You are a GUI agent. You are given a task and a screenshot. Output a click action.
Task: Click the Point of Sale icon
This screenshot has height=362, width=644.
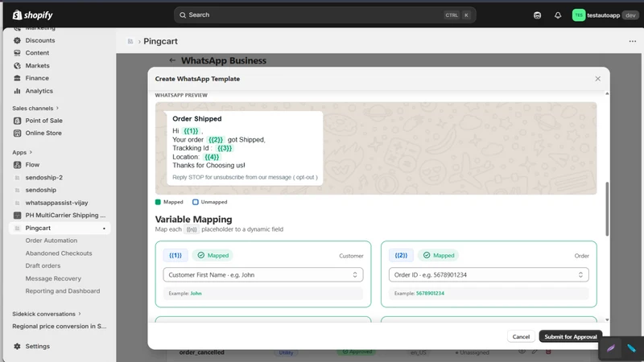[x=17, y=121]
